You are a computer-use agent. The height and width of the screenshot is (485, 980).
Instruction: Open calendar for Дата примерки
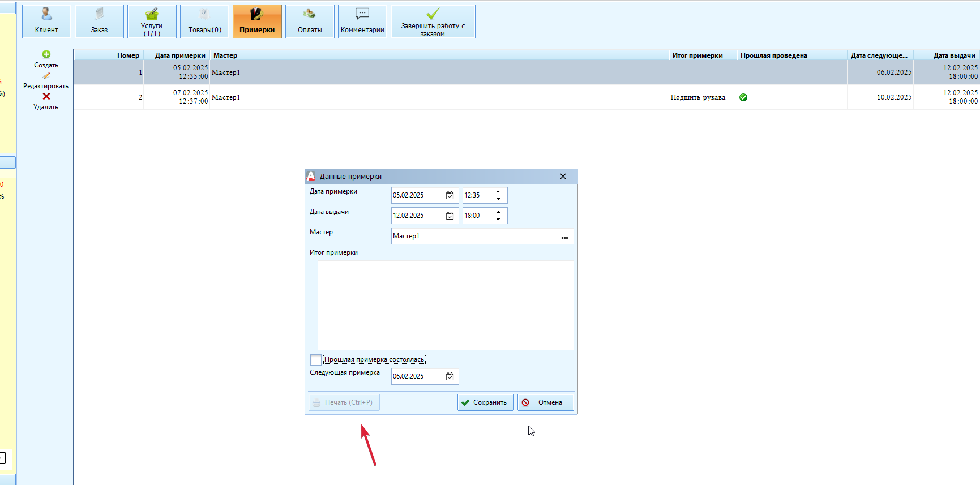click(x=450, y=195)
